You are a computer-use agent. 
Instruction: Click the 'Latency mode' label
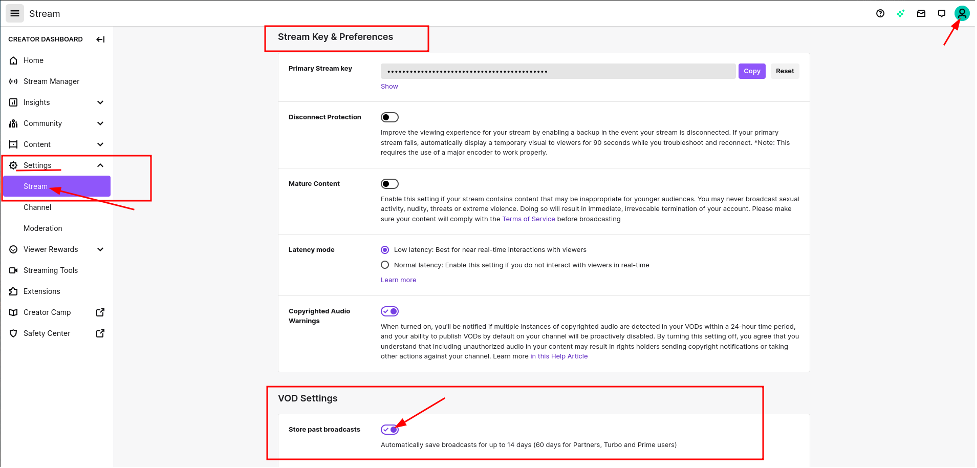(x=312, y=250)
